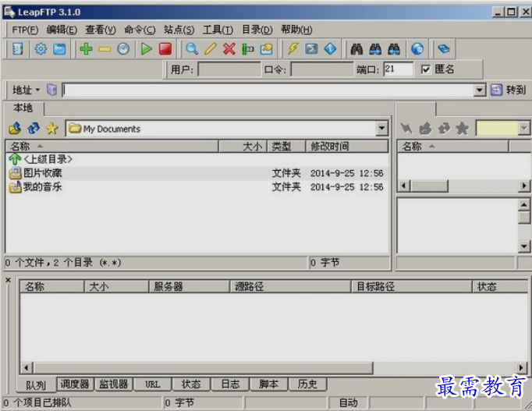This screenshot has width=532, height=411.
Task: Open the 帮助(H) menu
Action: (296, 30)
